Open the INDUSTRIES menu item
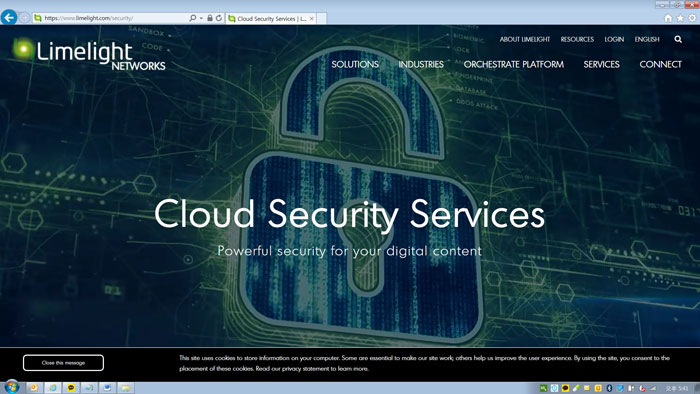 421,64
